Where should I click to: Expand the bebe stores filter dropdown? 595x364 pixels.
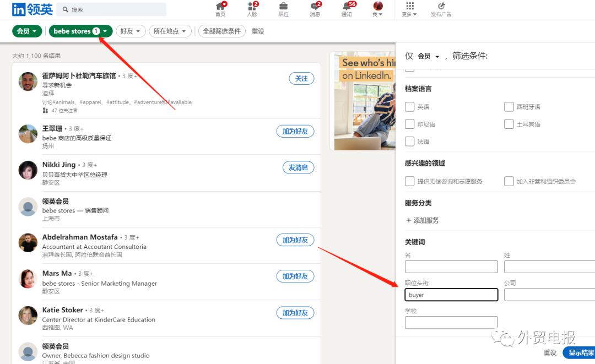[x=80, y=31]
